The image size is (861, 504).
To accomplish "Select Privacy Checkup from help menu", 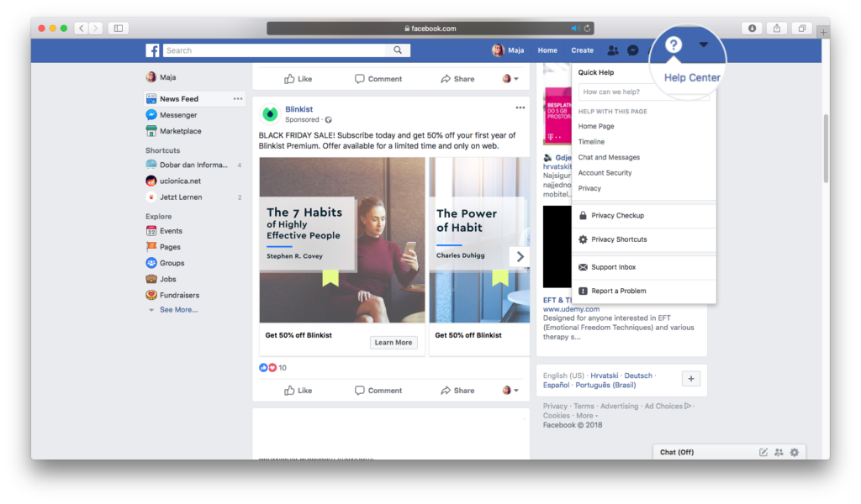I will pyautogui.click(x=617, y=216).
